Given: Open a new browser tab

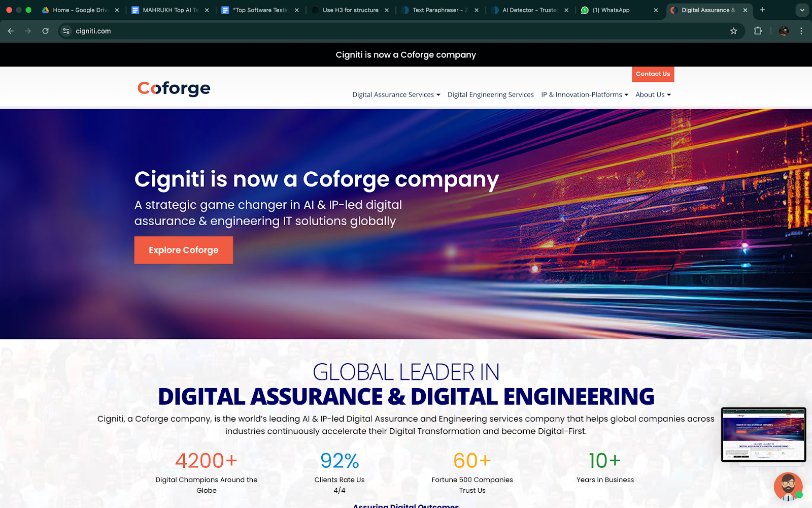Looking at the screenshot, I should point(762,10).
